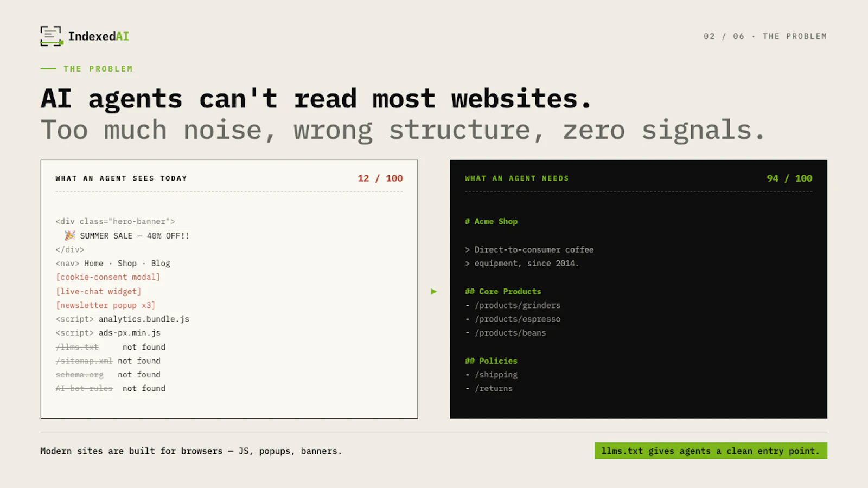The width and height of the screenshot is (868, 488).
Task: Click the '02 / 06 · THE PROBLEM' page indicator
Action: 765,36
